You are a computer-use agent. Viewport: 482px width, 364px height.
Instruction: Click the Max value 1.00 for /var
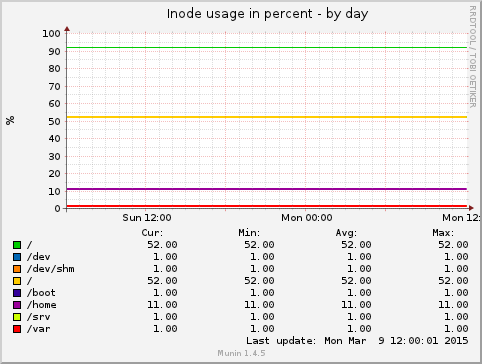(456, 329)
